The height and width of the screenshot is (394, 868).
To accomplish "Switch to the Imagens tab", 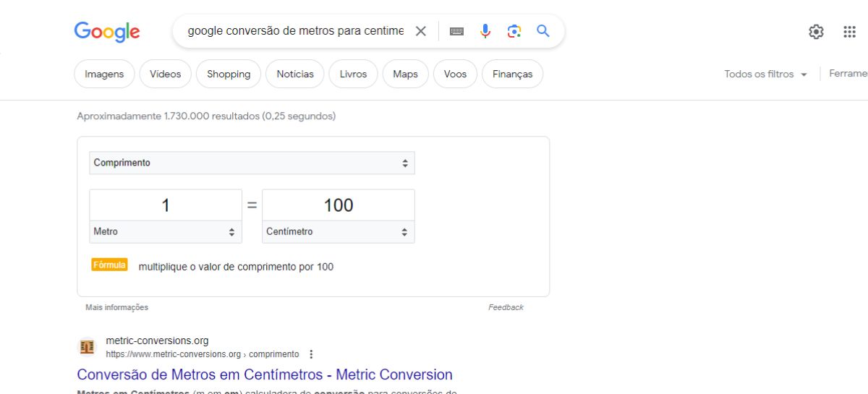I will [x=104, y=74].
